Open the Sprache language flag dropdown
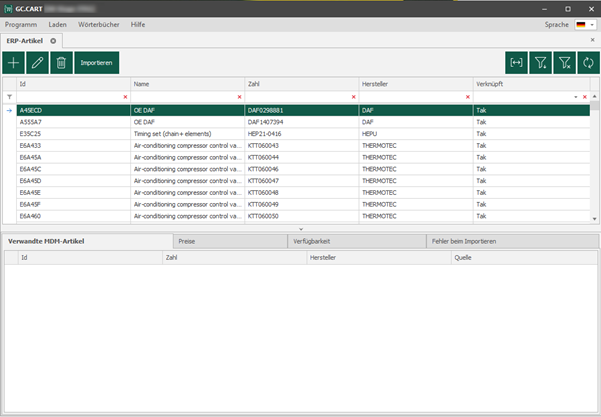The width and height of the screenshot is (601, 417). tap(585, 25)
